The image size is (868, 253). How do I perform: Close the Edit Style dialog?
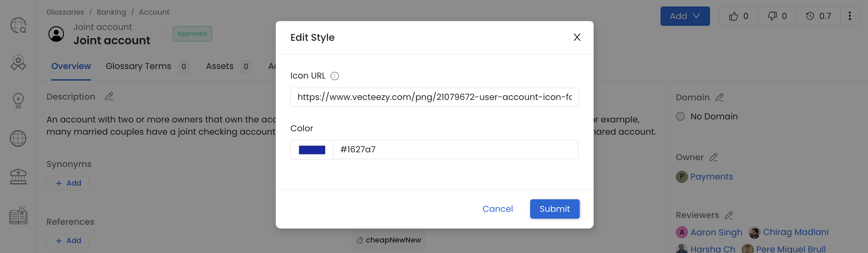(x=577, y=37)
